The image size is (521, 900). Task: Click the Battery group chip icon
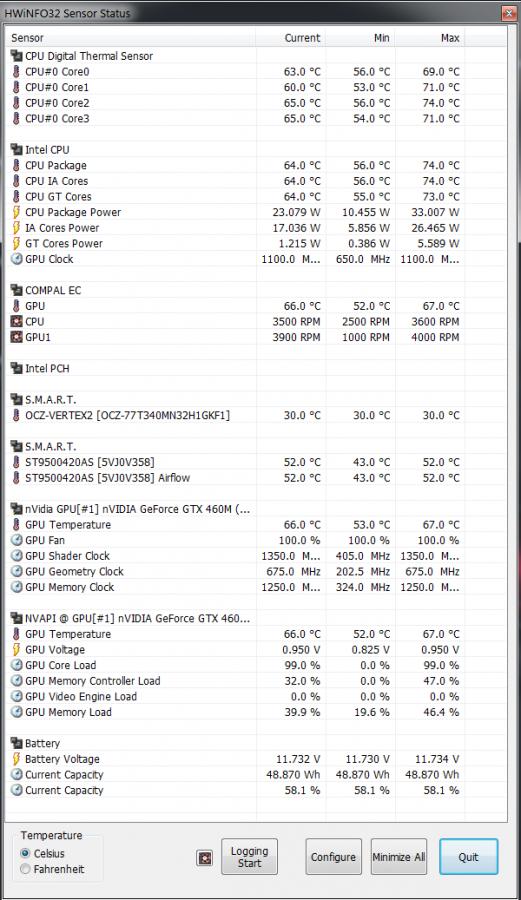click(16, 743)
